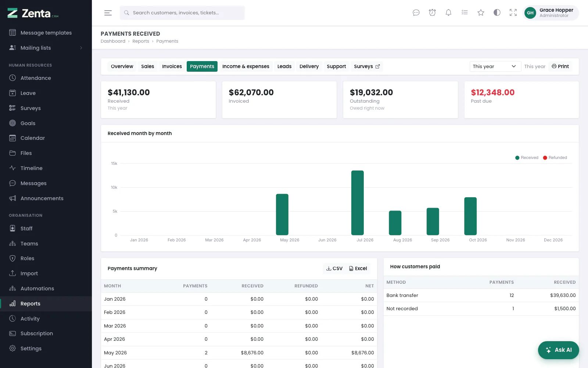Toggle dark mode contrast icon
Viewport: 588px width, 368px height.
[497, 13]
